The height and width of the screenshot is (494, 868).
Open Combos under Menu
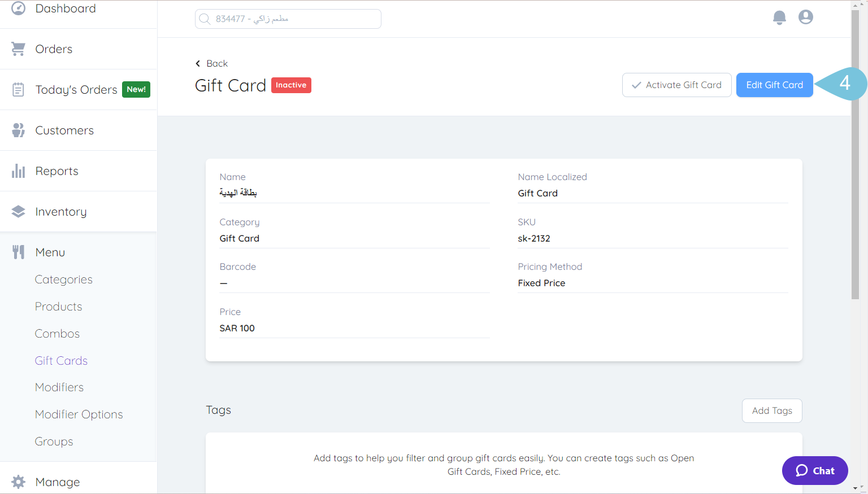tap(57, 334)
